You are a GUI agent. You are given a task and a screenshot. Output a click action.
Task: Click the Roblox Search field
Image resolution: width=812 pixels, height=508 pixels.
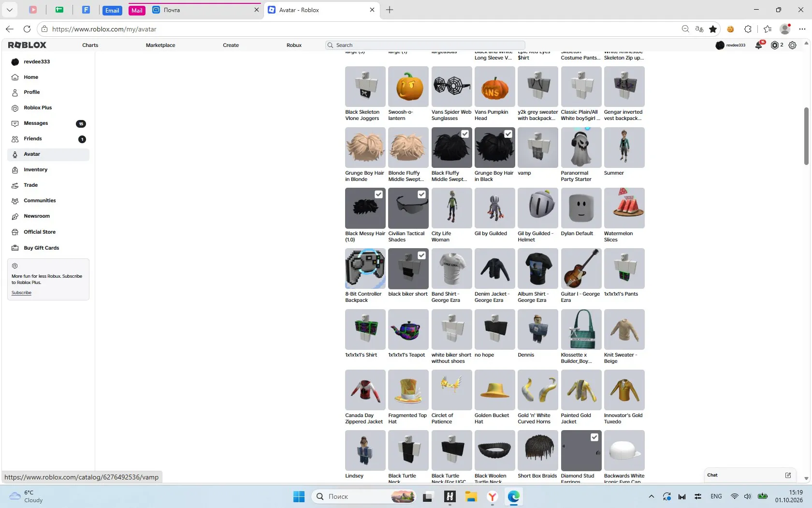click(x=425, y=45)
